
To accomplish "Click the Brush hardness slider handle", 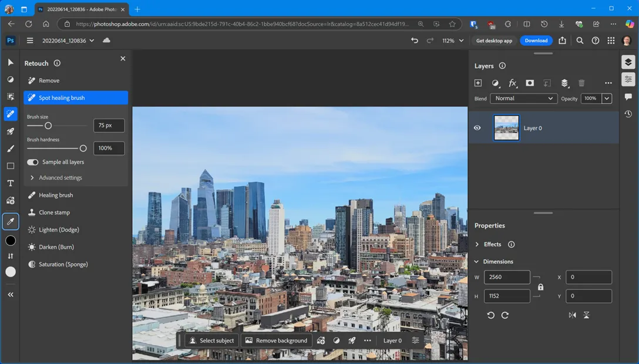I will click(83, 149).
